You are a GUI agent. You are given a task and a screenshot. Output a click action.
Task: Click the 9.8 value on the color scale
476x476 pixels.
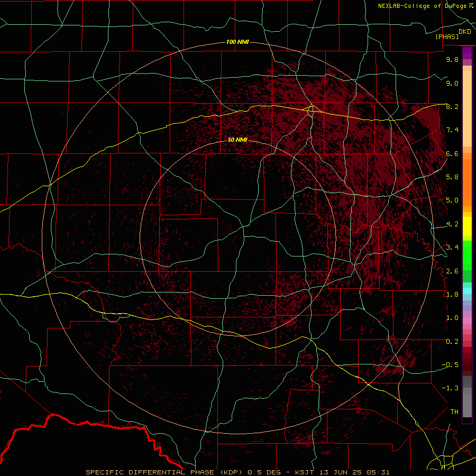452,59
